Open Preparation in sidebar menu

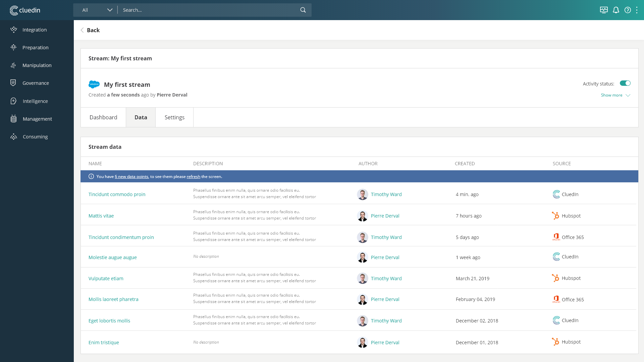pos(36,47)
